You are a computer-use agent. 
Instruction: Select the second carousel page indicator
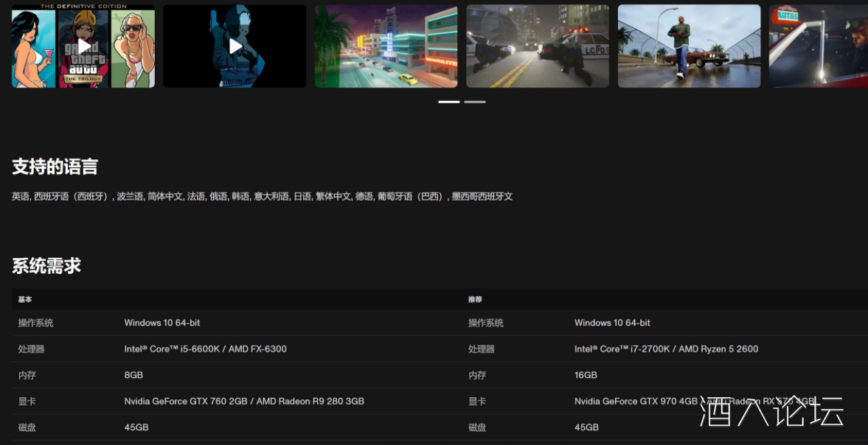click(x=474, y=102)
